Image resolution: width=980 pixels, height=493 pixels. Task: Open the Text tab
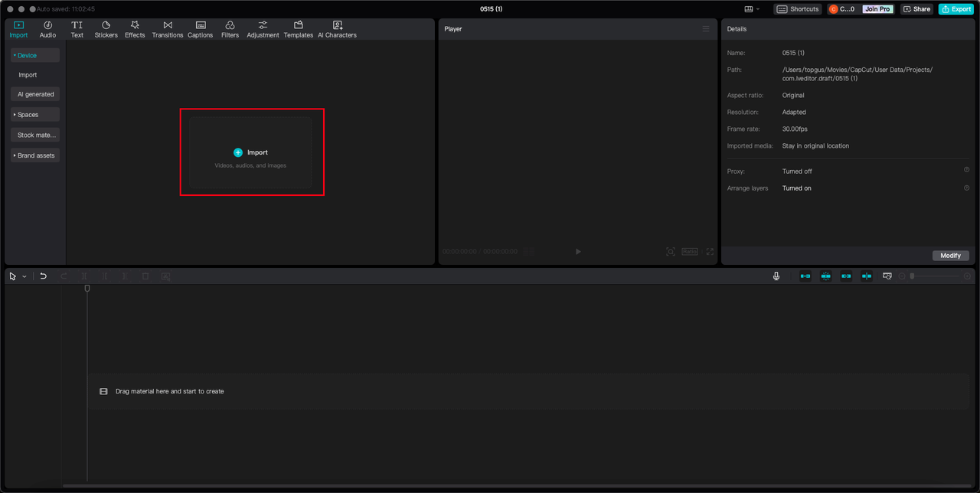77,29
